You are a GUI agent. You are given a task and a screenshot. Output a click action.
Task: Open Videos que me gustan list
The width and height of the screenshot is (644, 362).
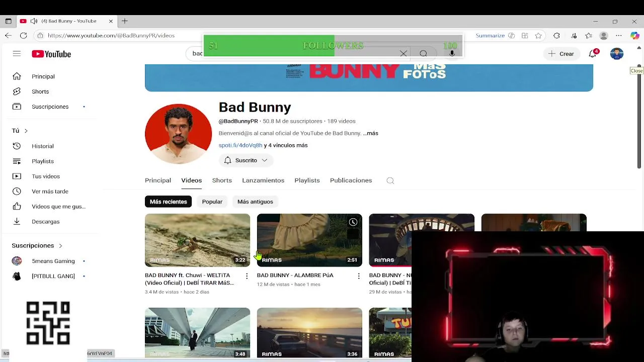pyautogui.click(x=58, y=206)
